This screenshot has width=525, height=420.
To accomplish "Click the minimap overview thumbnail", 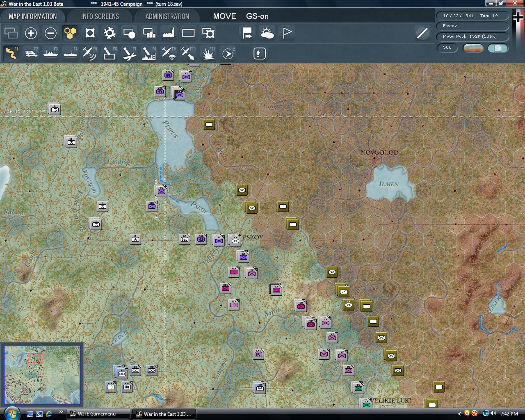I will pyautogui.click(x=42, y=375).
